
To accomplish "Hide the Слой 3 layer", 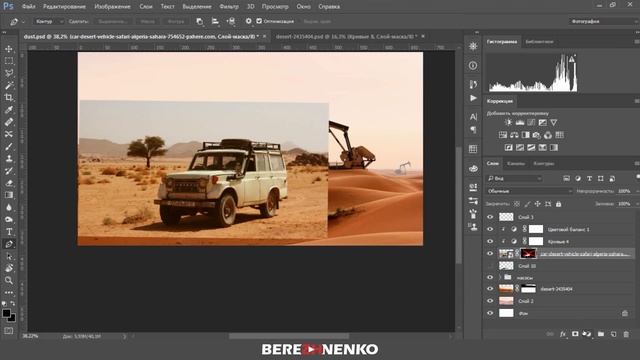I will click(x=490, y=217).
